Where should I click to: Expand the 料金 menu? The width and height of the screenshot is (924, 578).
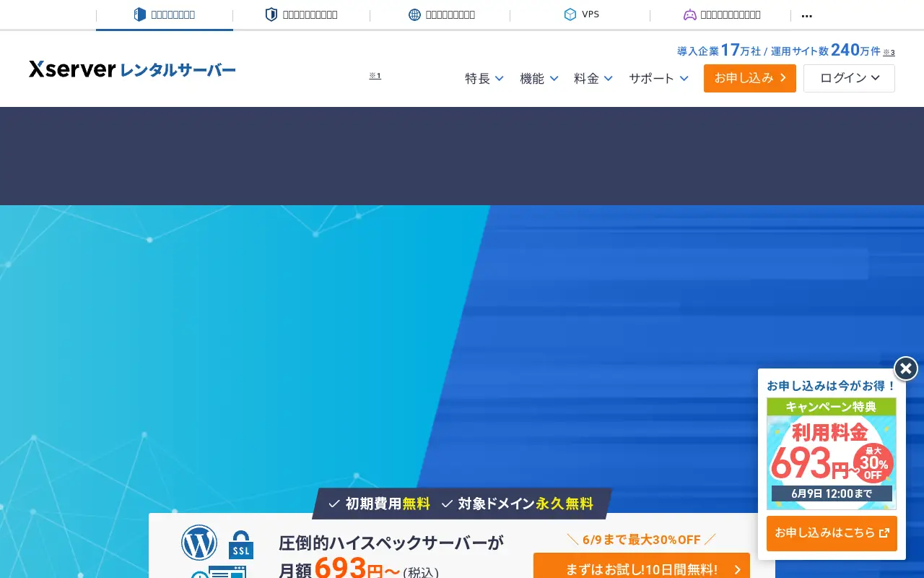point(593,78)
